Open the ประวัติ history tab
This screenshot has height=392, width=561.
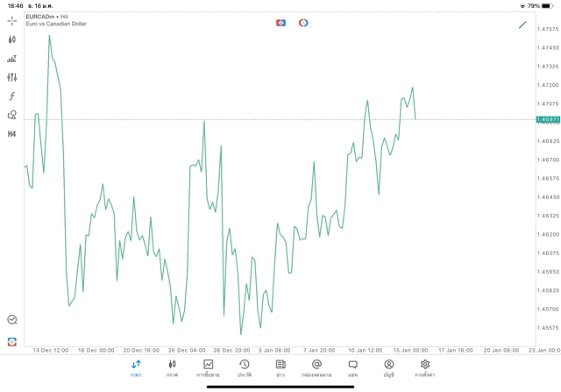(x=244, y=368)
